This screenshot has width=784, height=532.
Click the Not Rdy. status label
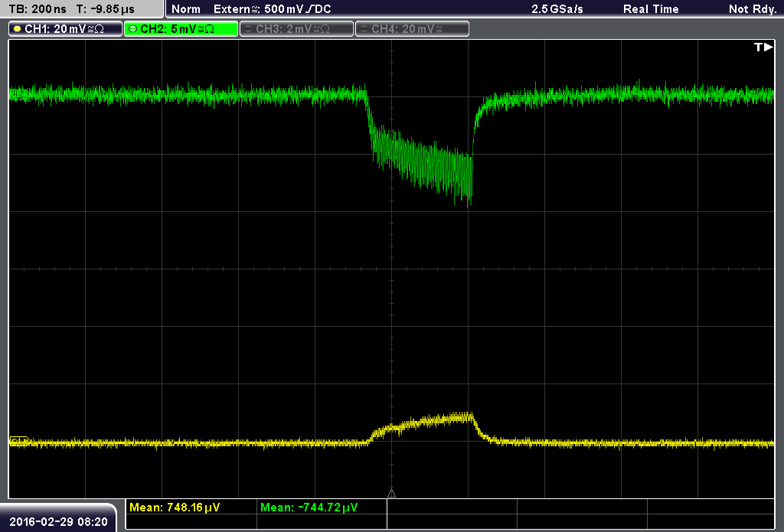[753, 9]
